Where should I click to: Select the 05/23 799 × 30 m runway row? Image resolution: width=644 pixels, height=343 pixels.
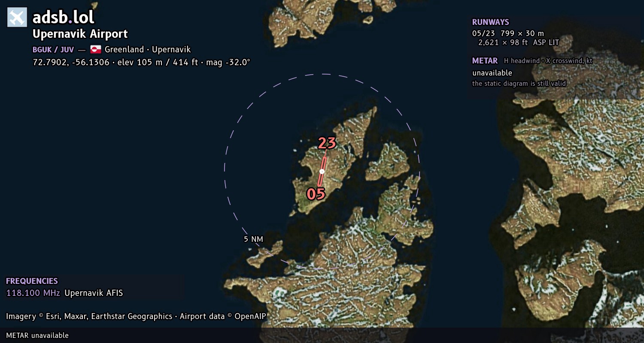[508, 33]
